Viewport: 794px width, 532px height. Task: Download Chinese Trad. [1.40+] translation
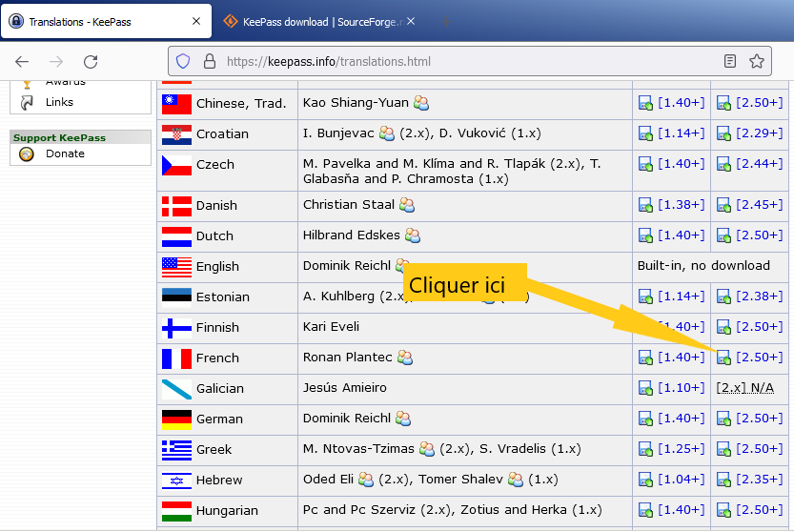coord(682,103)
